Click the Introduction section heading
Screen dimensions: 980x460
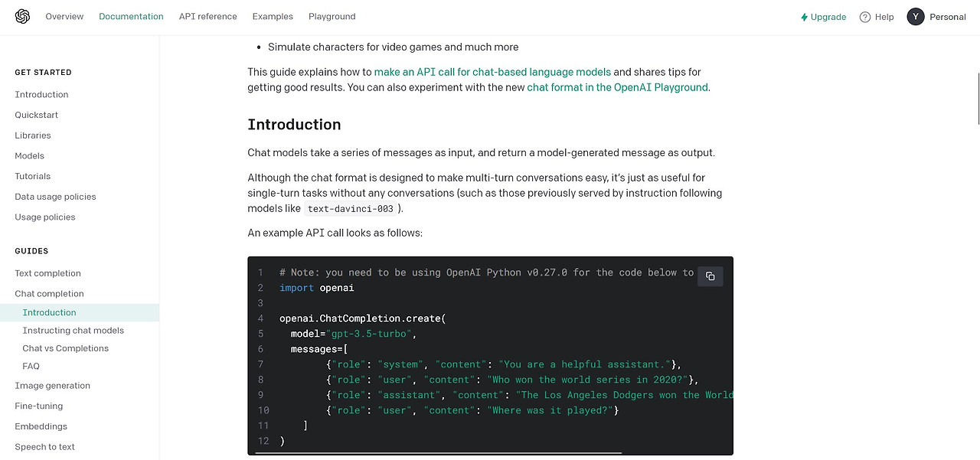(x=294, y=125)
